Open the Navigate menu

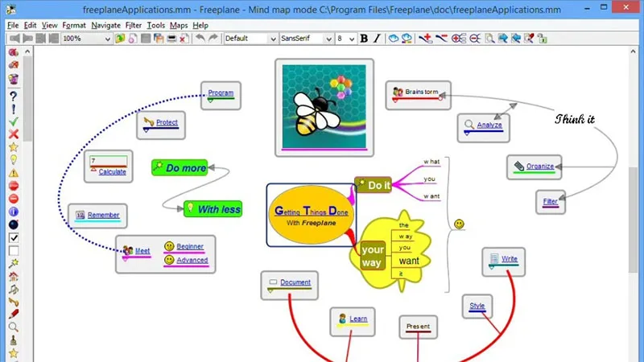coord(105,25)
